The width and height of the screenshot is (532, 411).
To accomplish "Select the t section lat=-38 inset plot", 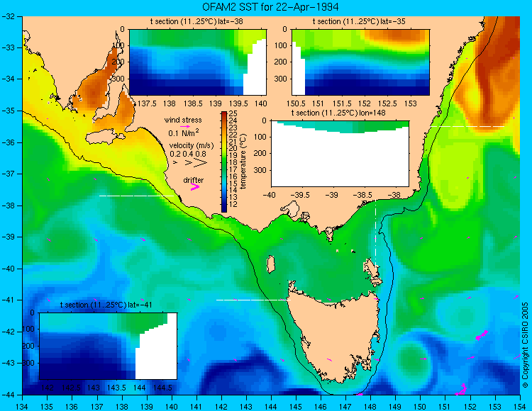I will click(198, 62).
